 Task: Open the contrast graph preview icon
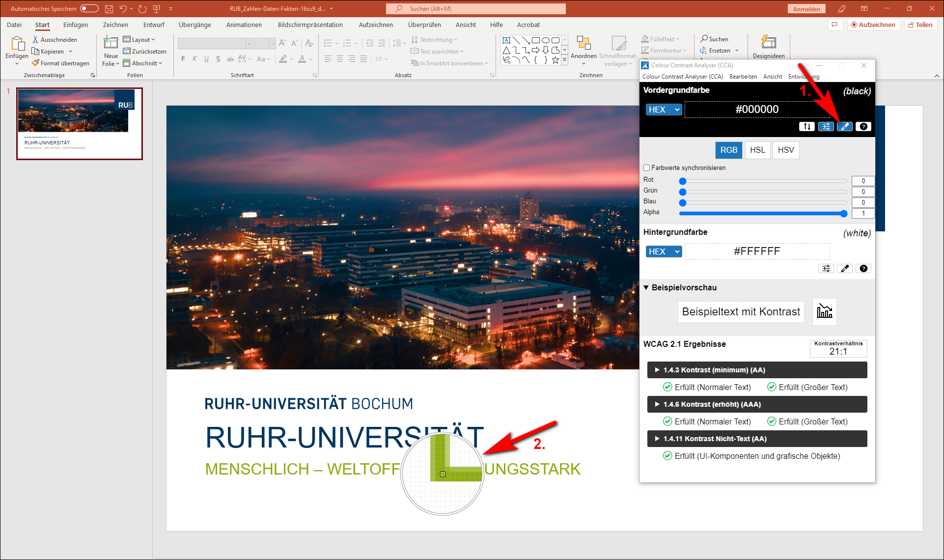click(x=824, y=311)
